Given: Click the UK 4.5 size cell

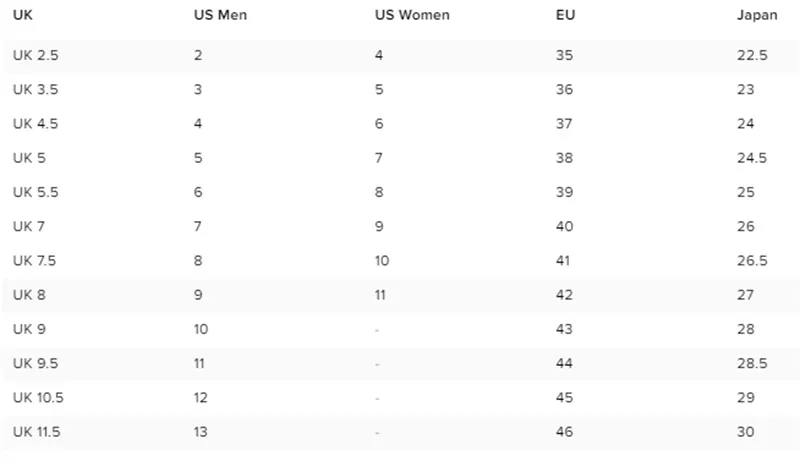Looking at the screenshot, I should tap(36, 123).
